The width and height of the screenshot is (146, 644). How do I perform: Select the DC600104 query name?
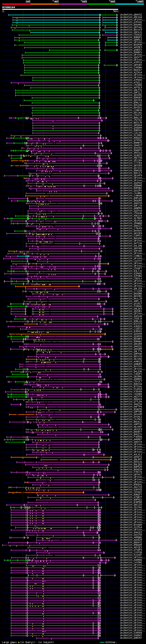point(8,8)
